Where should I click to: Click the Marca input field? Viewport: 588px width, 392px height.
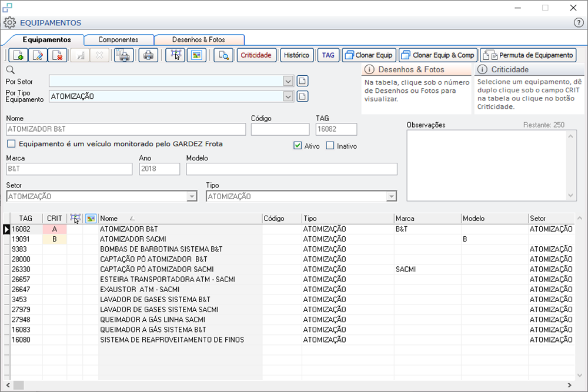(x=69, y=169)
